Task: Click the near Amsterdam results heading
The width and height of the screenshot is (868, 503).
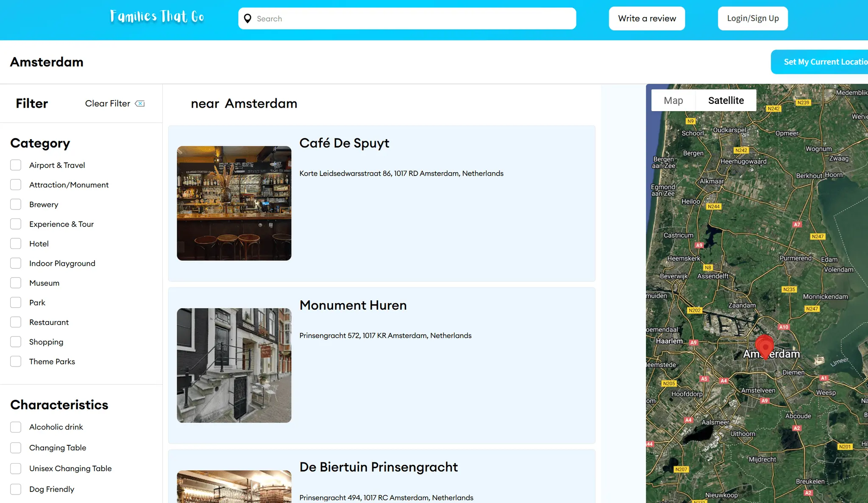Action: [x=244, y=103]
